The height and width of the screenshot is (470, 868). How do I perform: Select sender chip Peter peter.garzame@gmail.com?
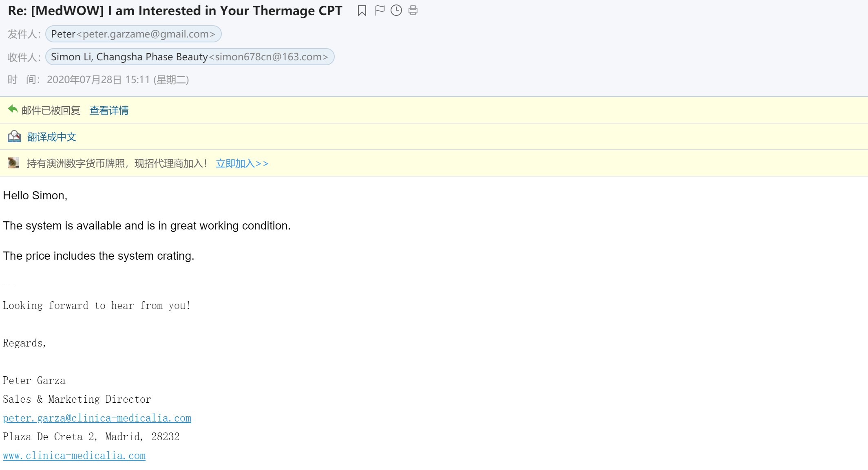coord(133,34)
